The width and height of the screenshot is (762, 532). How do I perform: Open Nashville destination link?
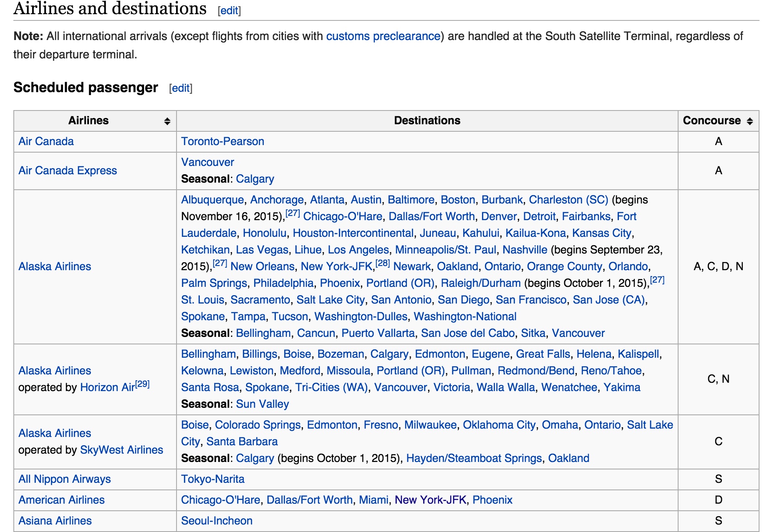click(x=525, y=250)
